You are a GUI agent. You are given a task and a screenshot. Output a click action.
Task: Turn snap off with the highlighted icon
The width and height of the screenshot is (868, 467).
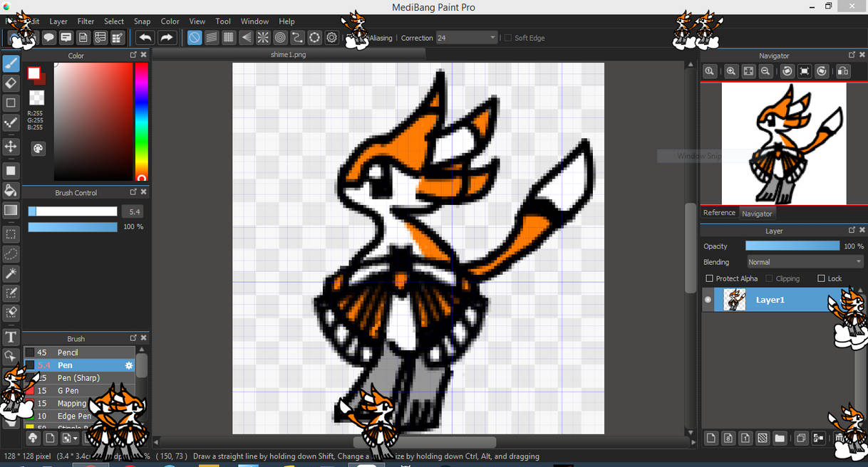tap(194, 38)
